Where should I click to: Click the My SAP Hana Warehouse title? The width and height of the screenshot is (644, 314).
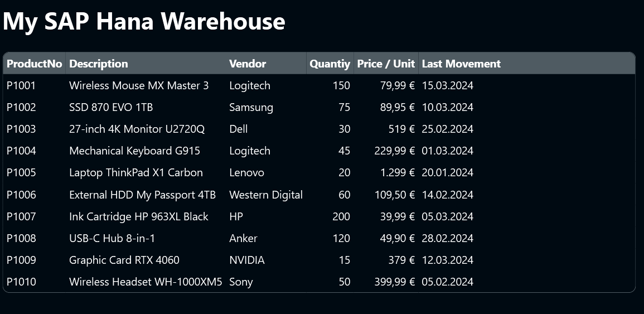point(144,22)
